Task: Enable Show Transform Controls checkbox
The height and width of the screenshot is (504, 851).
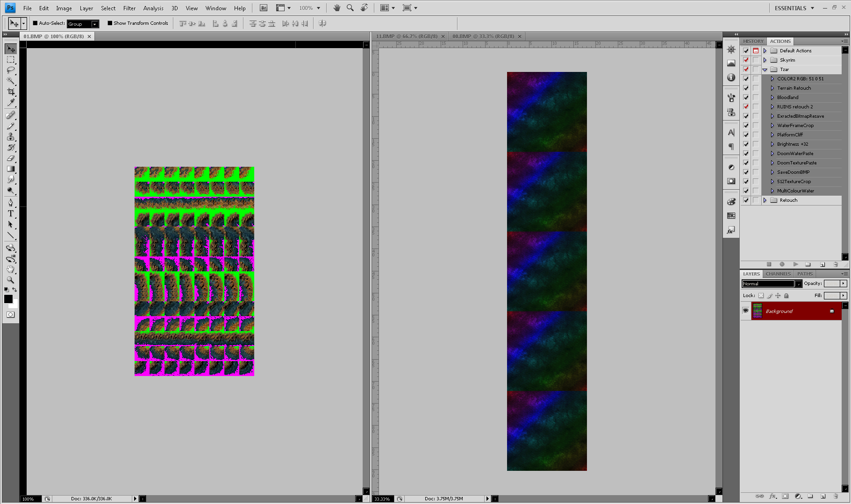Action: 110,23
